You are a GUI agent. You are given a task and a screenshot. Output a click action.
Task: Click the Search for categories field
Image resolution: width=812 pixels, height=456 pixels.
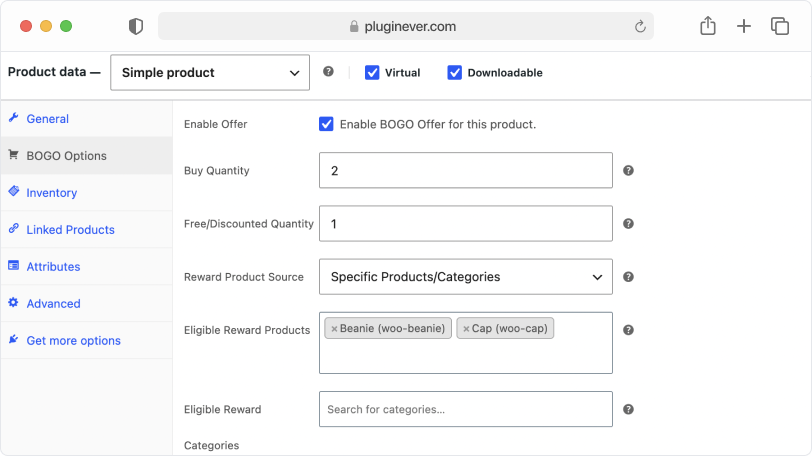[x=466, y=409]
